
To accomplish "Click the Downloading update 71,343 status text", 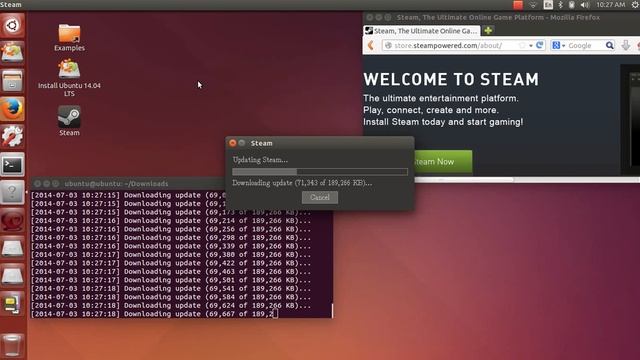I will click(x=302, y=183).
